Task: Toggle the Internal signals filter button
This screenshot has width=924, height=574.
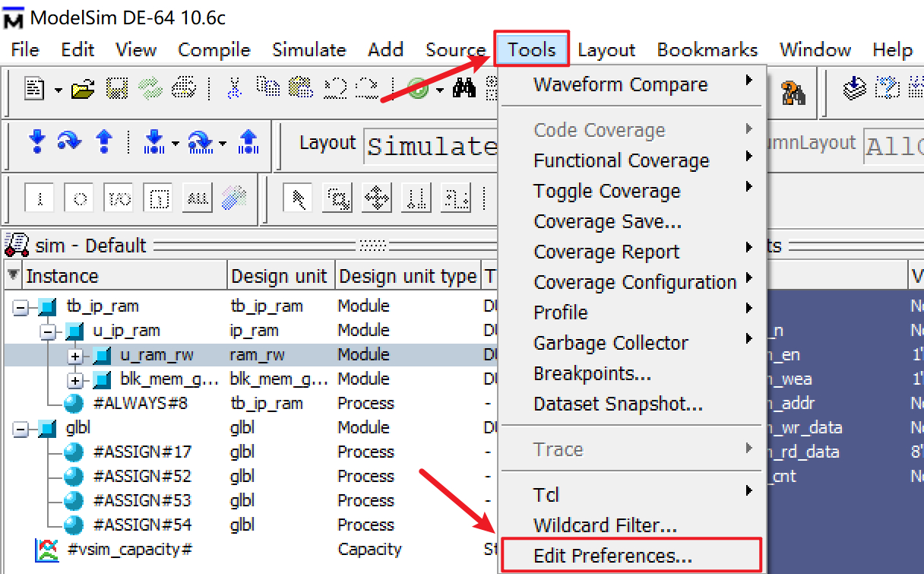Action: point(158,199)
